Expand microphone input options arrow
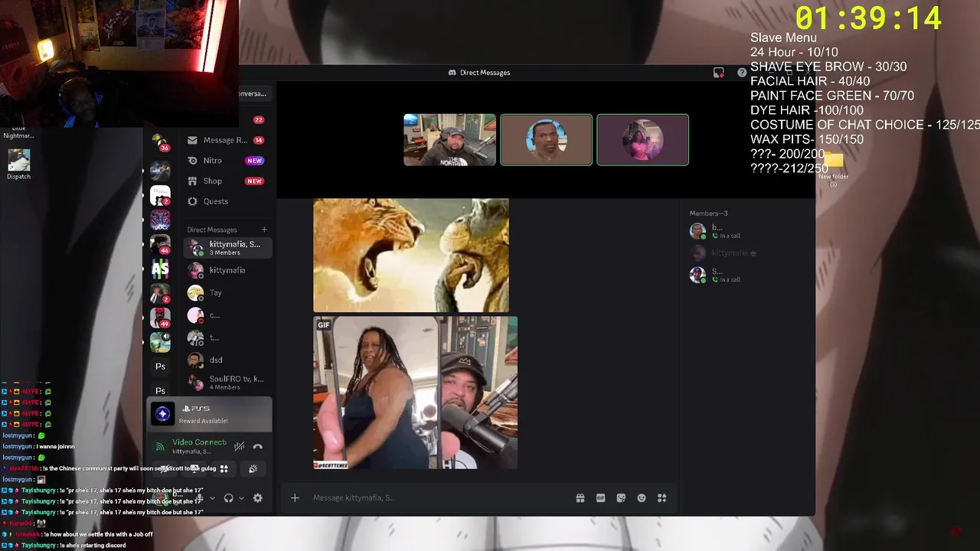This screenshot has width=980, height=551. click(212, 498)
